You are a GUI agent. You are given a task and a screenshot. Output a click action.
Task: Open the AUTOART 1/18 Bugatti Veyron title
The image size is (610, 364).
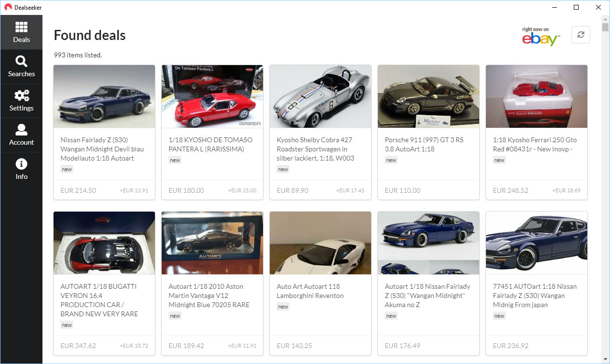(99, 300)
